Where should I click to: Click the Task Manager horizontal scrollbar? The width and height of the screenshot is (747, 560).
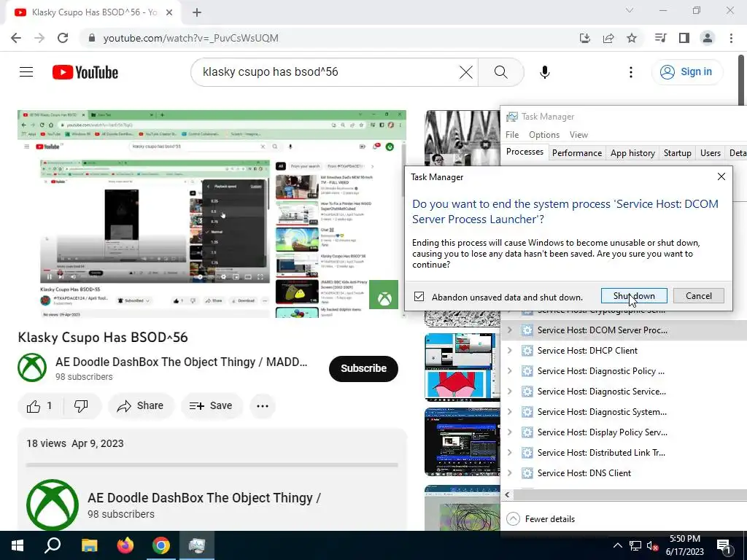[x=629, y=495]
